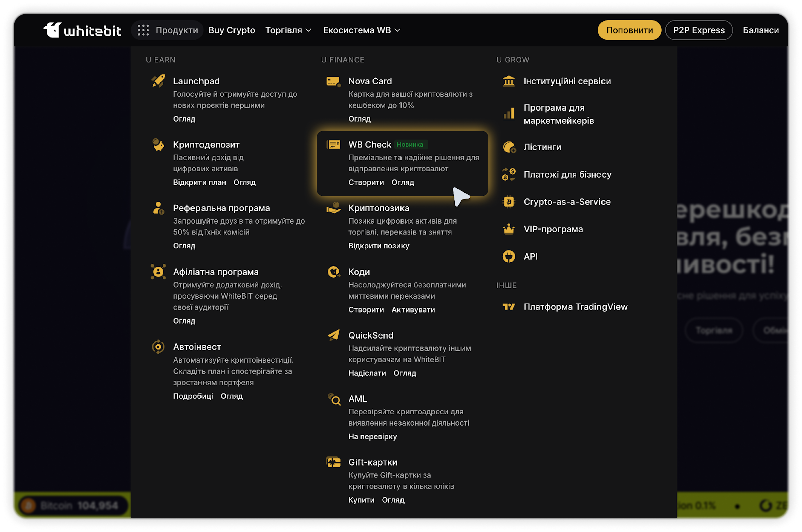Click the Nova Card icon

coord(333,81)
